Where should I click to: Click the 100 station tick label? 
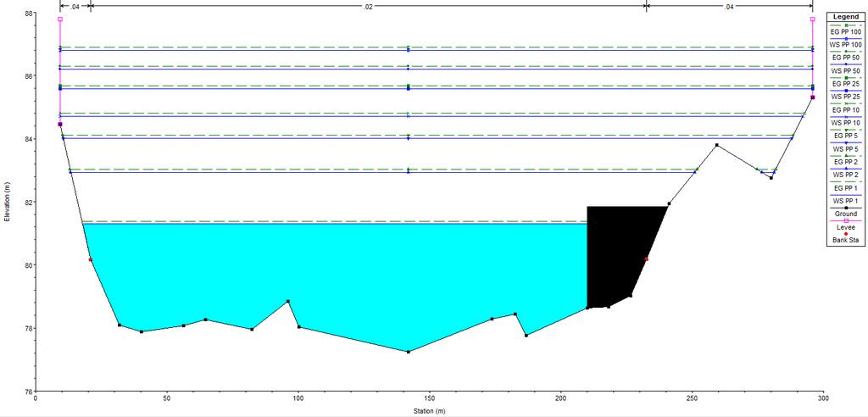coord(298,398)
